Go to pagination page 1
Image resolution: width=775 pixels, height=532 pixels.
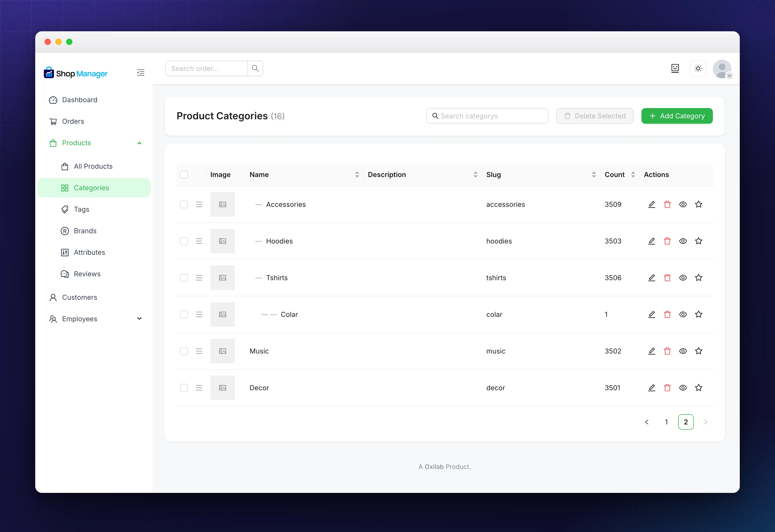click(x=666, y=422)
